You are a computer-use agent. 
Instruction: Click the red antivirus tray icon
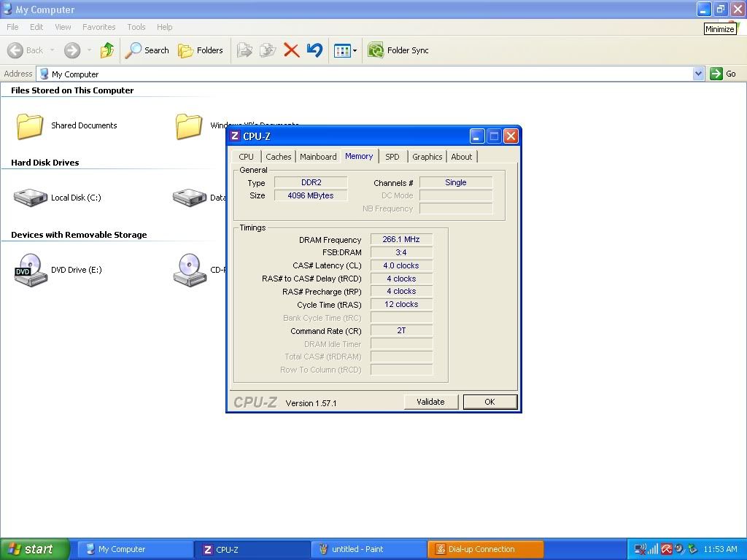point(666,550)
